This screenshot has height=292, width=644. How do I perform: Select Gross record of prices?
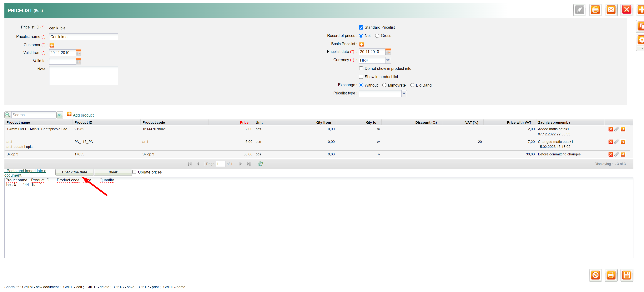[377, 36]
